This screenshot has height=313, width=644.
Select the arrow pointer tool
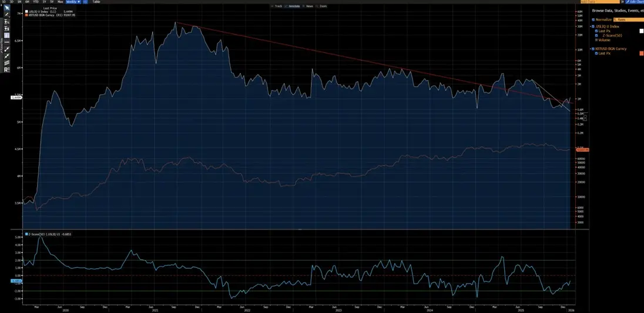tap(6, 6)
